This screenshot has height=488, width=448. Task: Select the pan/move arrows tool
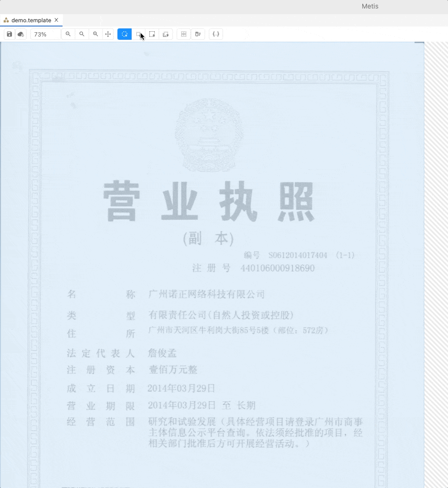108,34
